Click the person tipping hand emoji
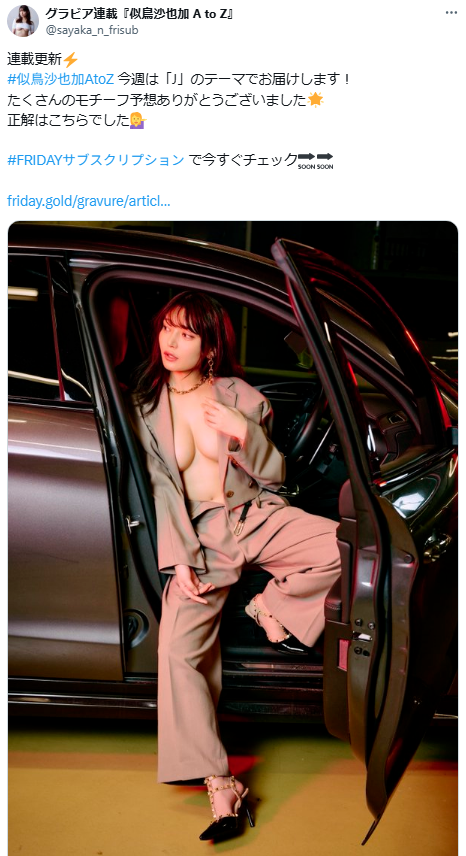This screenshot has height=856, width=466. pos(138,120)
